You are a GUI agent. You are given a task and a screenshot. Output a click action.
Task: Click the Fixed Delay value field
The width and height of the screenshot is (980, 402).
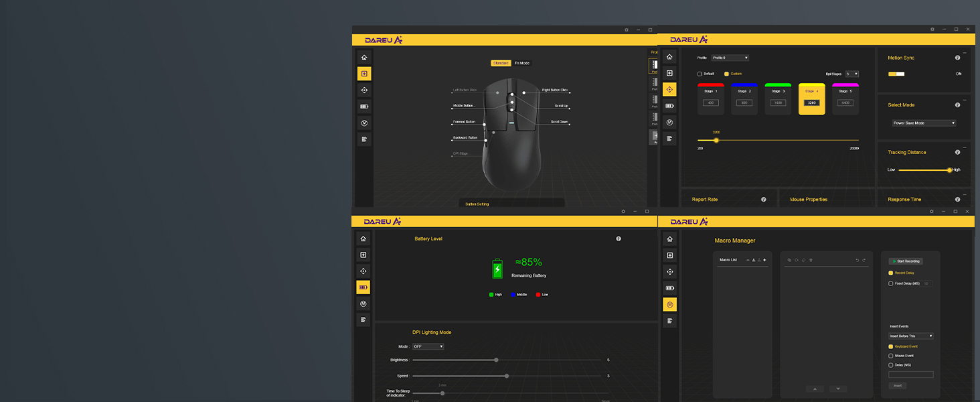pos(926,283)
